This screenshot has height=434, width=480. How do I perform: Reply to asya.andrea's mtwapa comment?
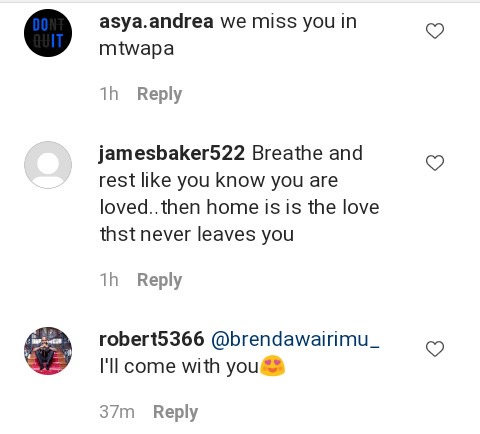pos(159,94)
